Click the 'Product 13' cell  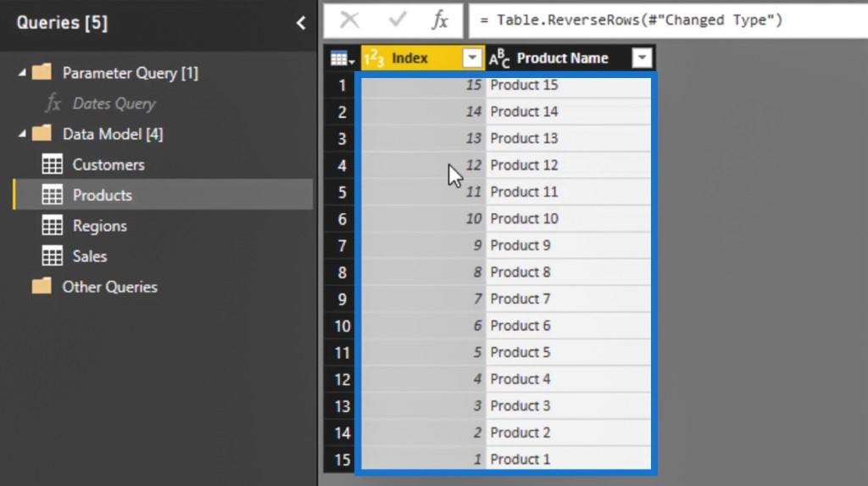click(x=569, y=138)
